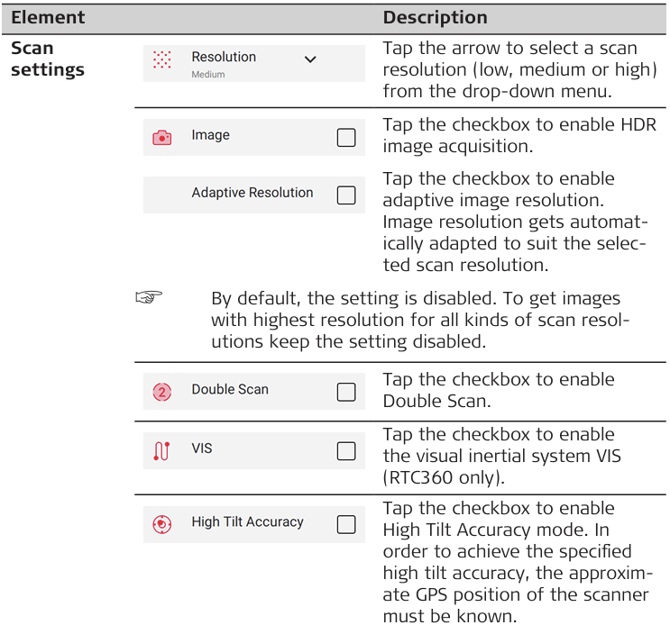Toggle the VIS checkbox
The width and height of the screenshot is (670, 634).
[346, 451]
